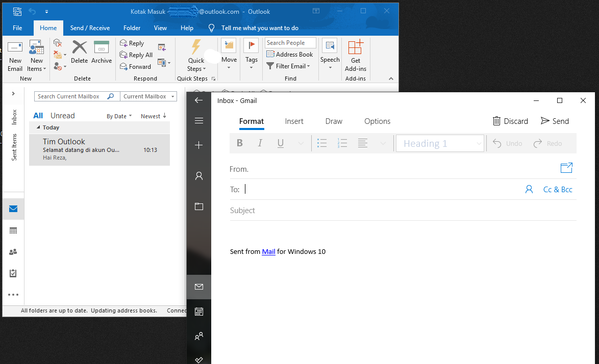This screenshot has width=599, height=364.
Task: Switch to Send / Receive tab
Action: point(90,28)
